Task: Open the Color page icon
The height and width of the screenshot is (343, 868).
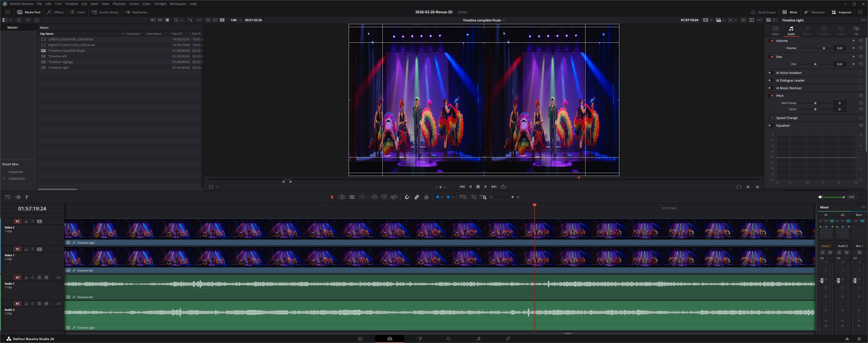Action: 449,339
